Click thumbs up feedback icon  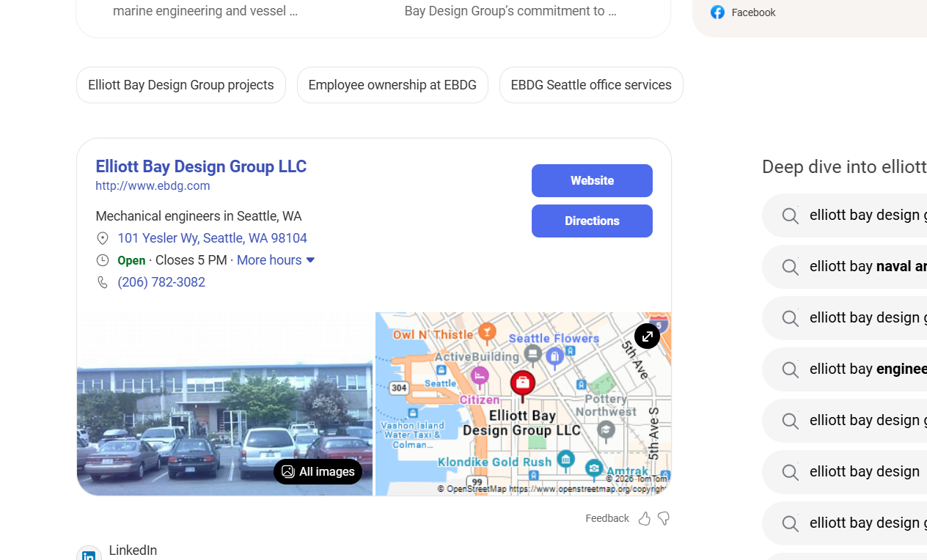(645, 519)
